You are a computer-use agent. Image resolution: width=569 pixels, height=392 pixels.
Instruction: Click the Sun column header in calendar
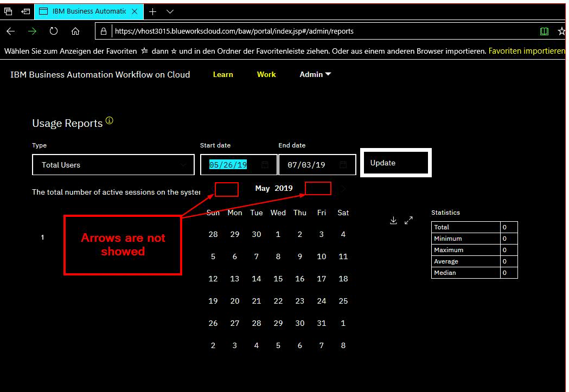coord(213,213)
